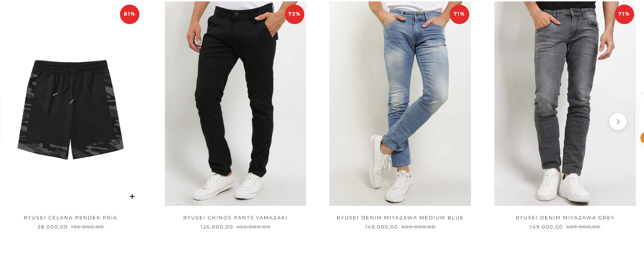The width and height of the screenshot is (644, 254).
Task: Click the 126.000,00 sale price
Action: point(217,227)
